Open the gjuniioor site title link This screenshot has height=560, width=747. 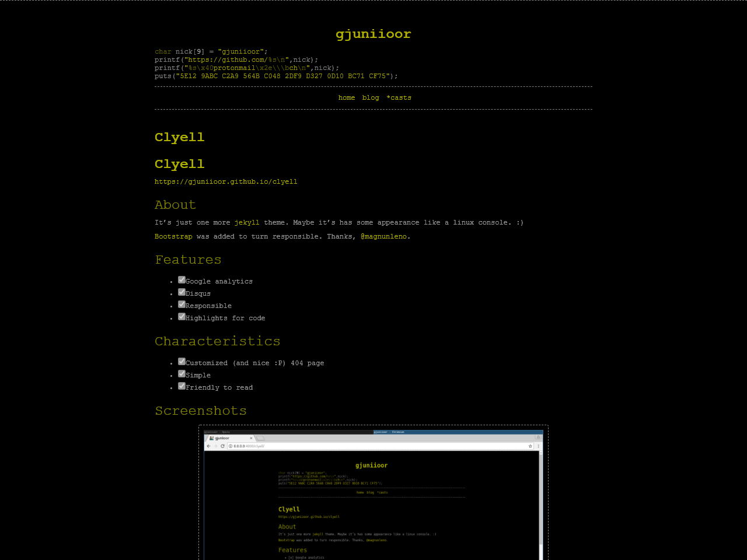tap(373, 34)
